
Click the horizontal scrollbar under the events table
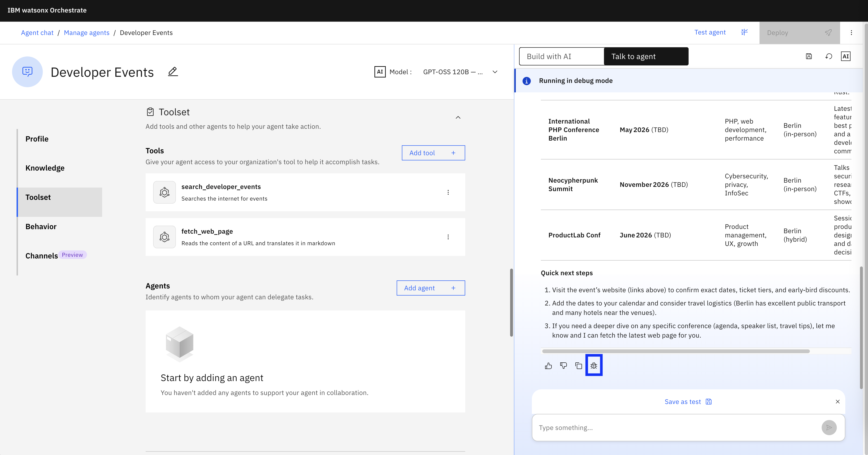click(675, 351)
